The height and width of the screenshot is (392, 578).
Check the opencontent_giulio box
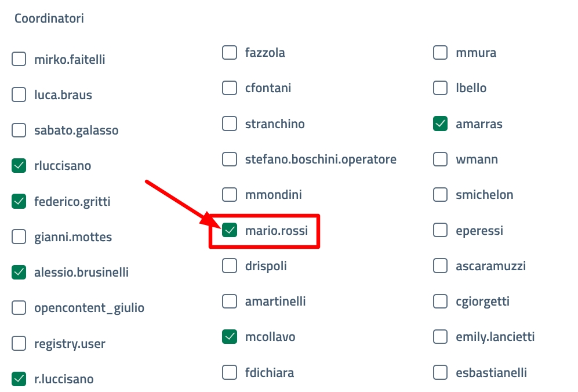coord(19,308)
